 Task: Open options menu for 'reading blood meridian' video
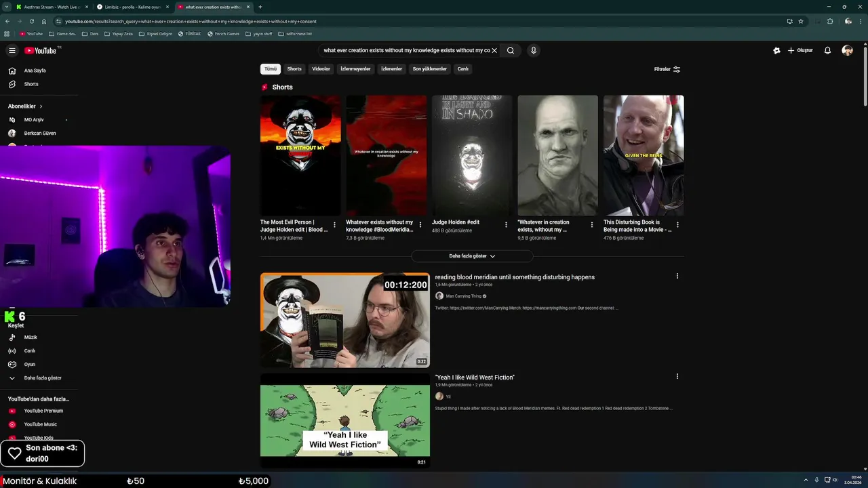pyautogui.click(x=677, y=276)
